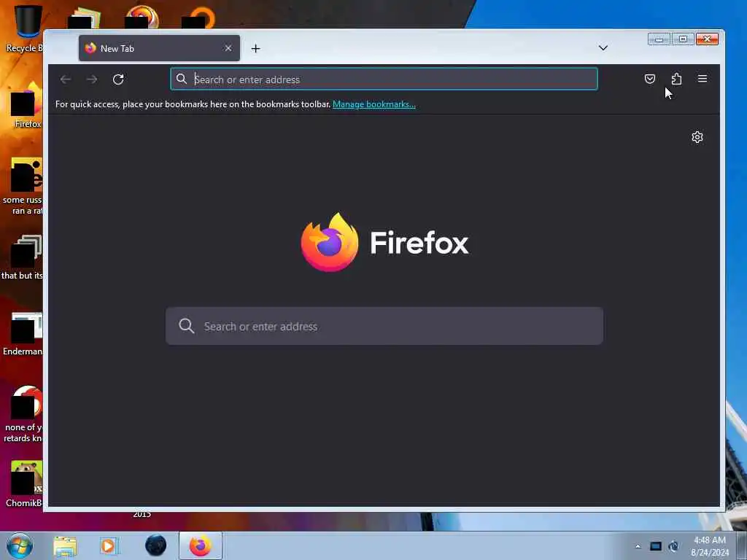Close the Firefox window

707,39
